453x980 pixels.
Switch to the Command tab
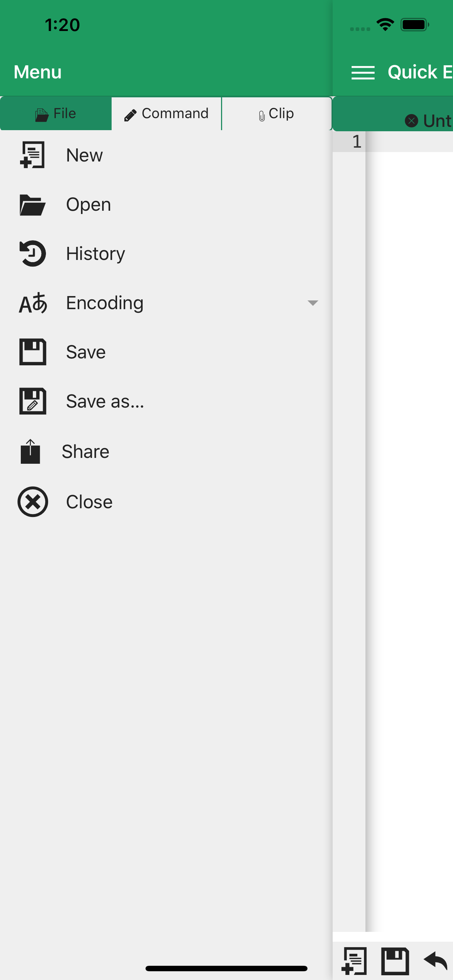[166, 114]
